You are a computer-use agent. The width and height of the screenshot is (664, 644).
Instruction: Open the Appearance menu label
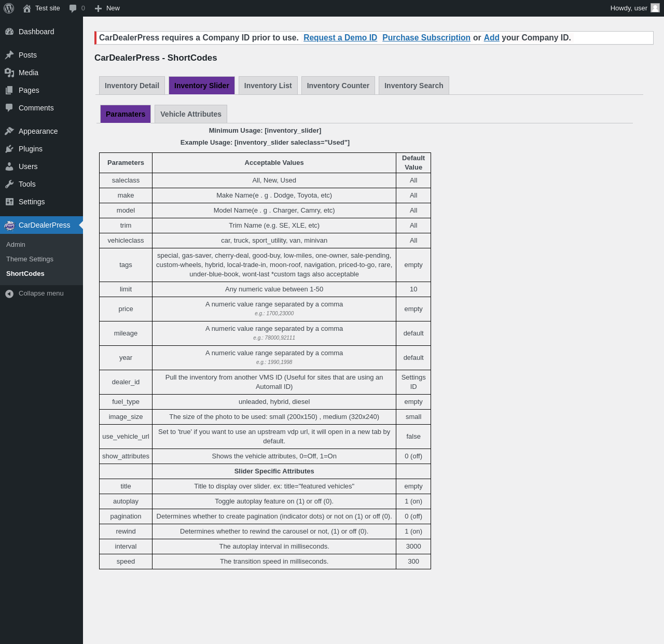pyautogui.click(x=38, y=131)
